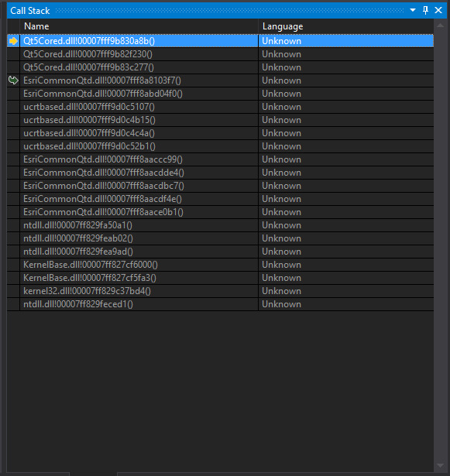Click the vertical scrollbar down arrow
The image size is (450, 476).
pyautogui.click(x=440, y=465)
